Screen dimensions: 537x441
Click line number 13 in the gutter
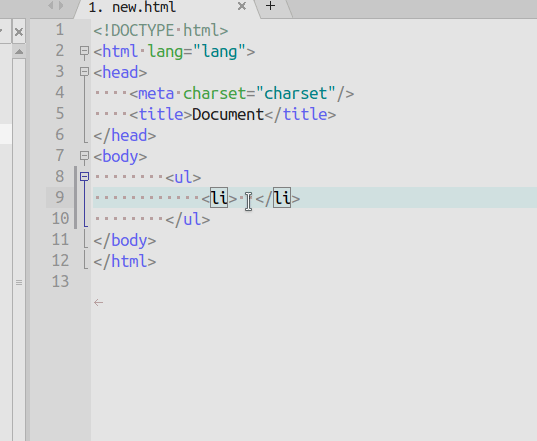pyautogui.click(x=60, y=281)
